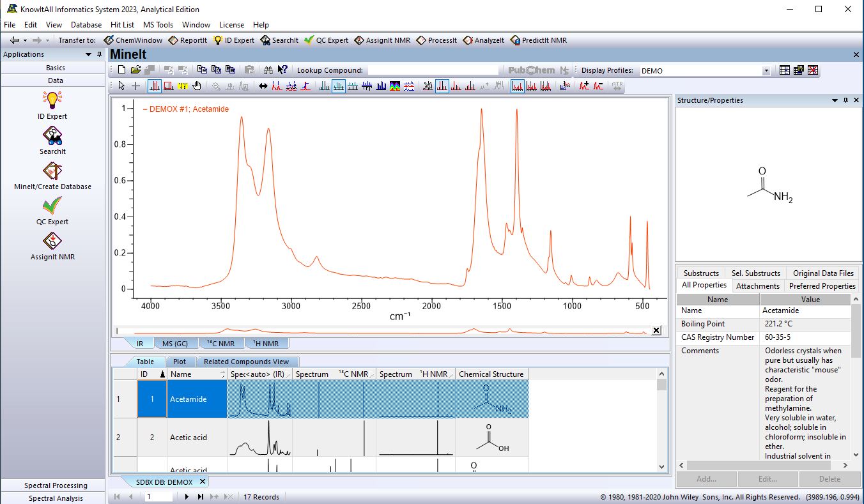The image size is (864, 504).
Task: Click the open folder icon
Action: coord(135,70)
